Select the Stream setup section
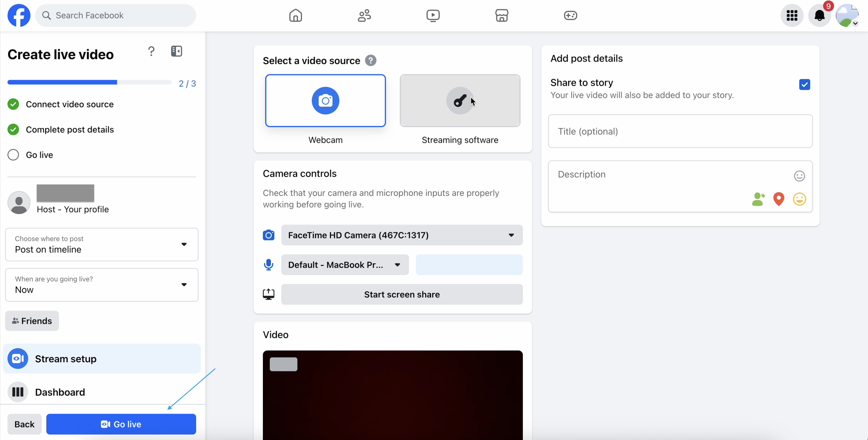868x440 pixels. click(102, 359)
